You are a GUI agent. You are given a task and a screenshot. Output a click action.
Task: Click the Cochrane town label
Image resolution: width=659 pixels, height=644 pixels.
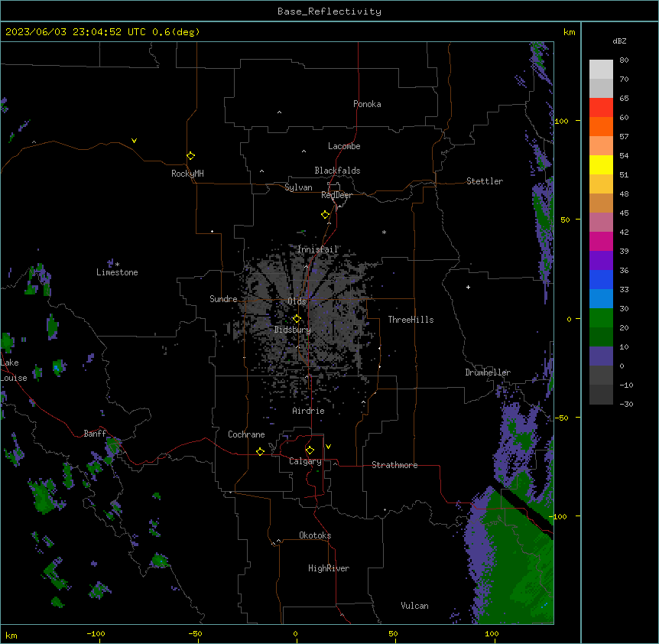(246, 434)
